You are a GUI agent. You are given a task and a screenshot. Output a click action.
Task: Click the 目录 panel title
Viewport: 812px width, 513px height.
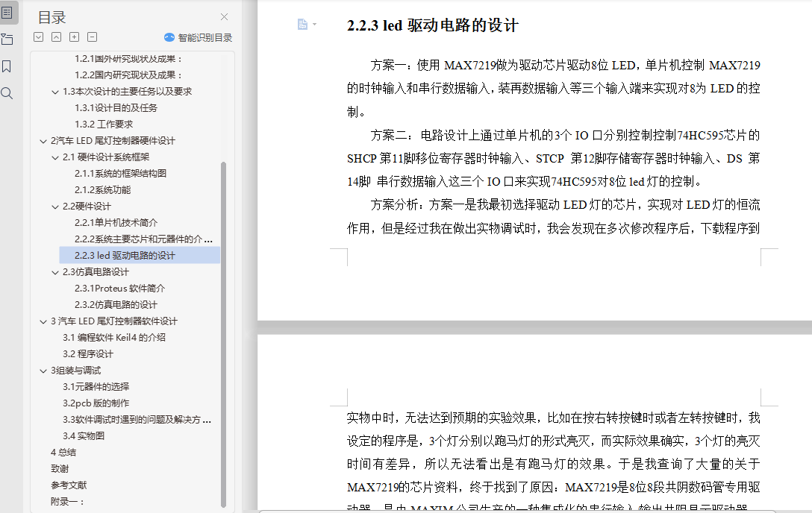click(51, 18)
